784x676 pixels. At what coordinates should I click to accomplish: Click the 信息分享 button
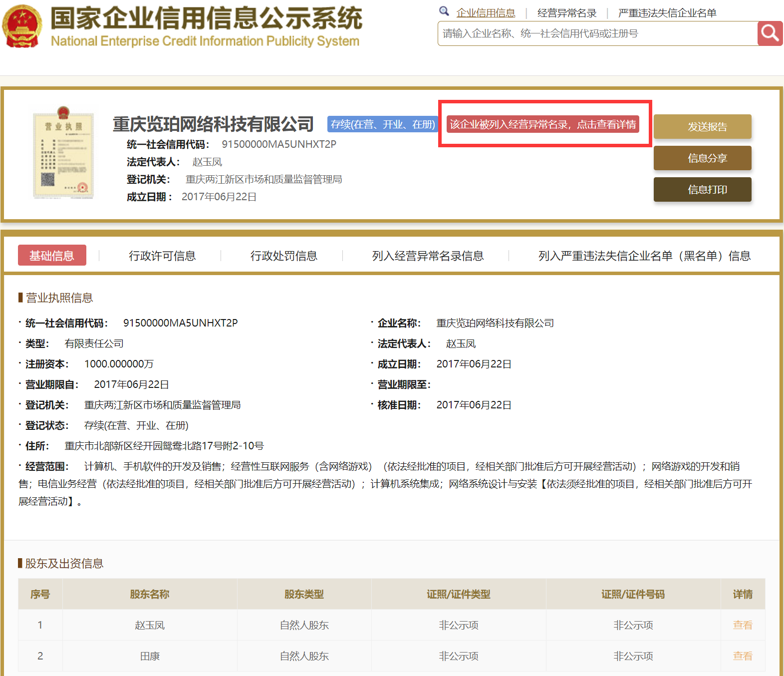[x=702, y=158]
